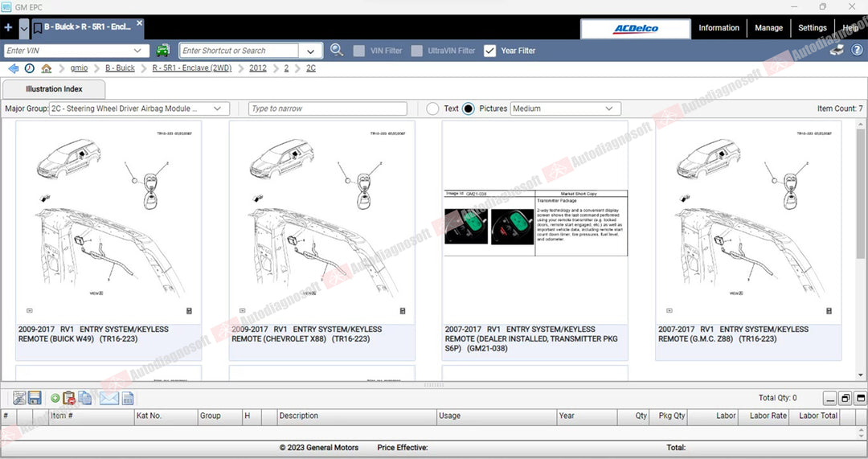Click the home icon in the breadcrumb
This screenshot has width=868, height=459.
[47, 68]
